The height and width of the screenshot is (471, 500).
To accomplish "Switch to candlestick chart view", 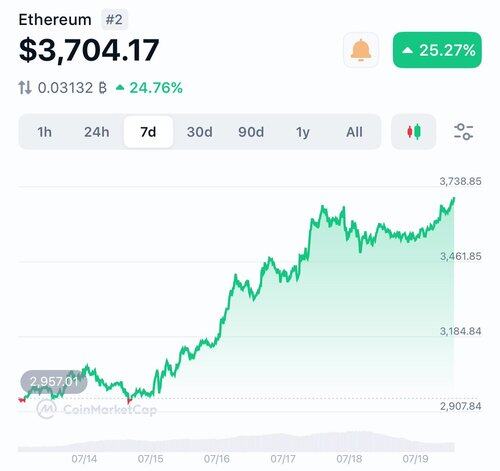I will tap(414, 132).
